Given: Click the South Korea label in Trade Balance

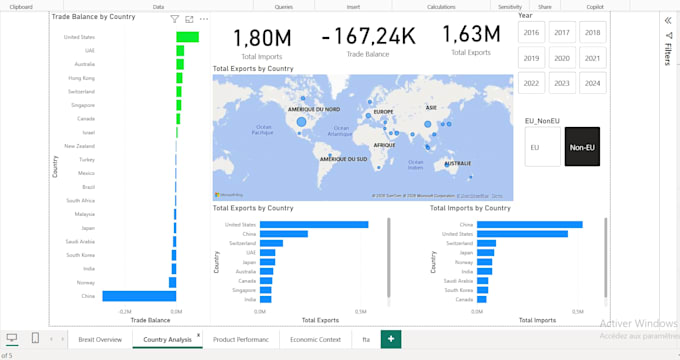Looking at the screenshot, I should [80, 255].
